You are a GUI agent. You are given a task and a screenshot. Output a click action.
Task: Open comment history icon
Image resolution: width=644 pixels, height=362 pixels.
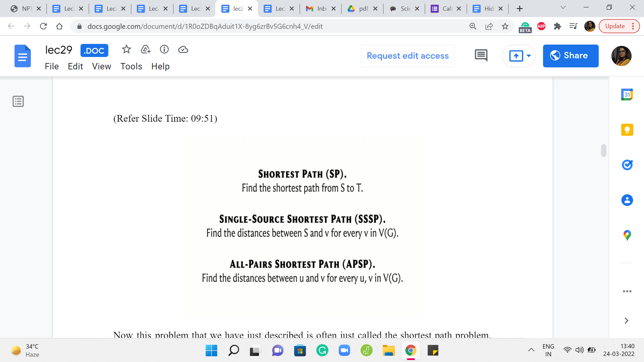pyautogui.click(x=481, y=56)
